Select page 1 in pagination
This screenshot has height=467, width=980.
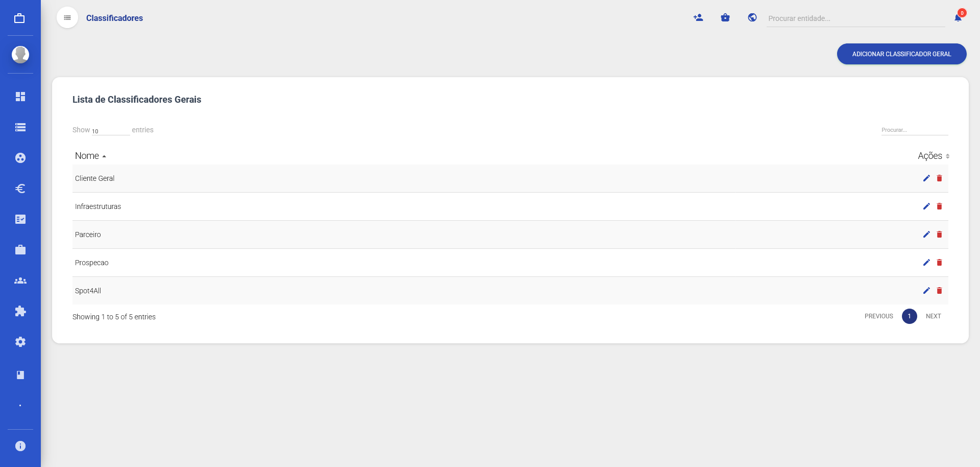tap(909, 316)
